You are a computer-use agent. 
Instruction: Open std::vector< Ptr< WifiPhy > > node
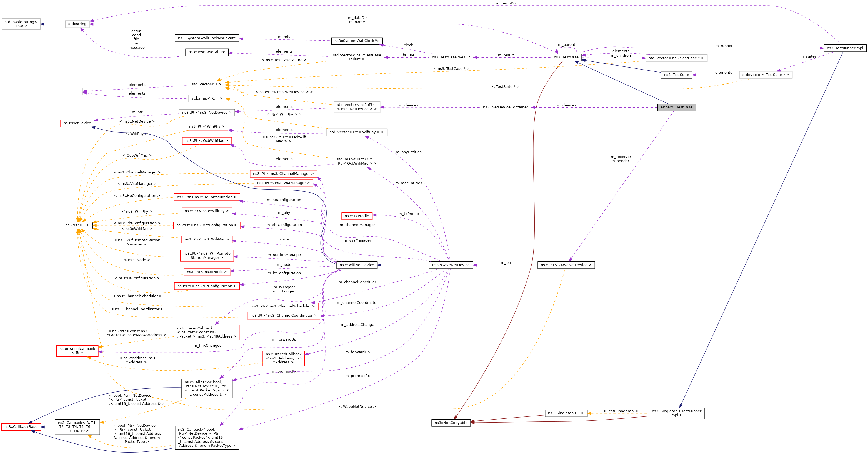click(357, 132)
